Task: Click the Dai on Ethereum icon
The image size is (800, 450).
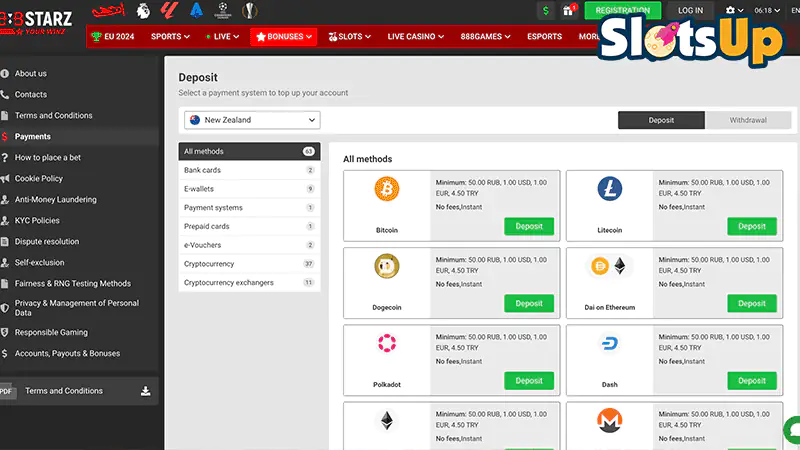Action: point(610,266)
